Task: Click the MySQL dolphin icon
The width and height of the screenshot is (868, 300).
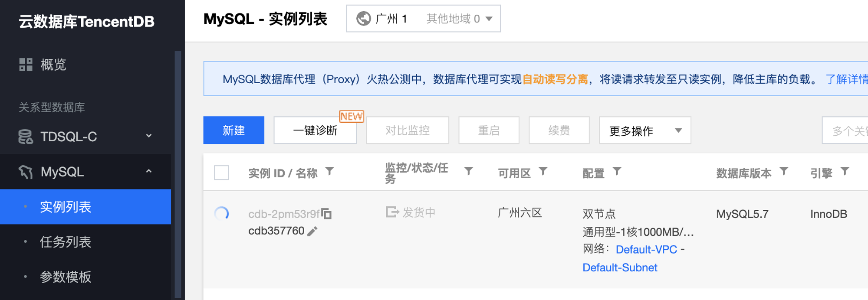Action: tap(26, 172)
